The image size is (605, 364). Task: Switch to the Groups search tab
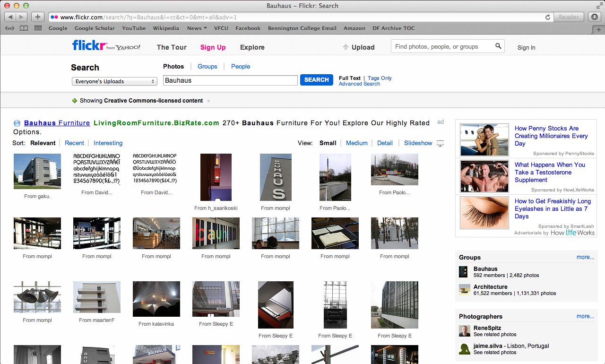coord(207,67)
